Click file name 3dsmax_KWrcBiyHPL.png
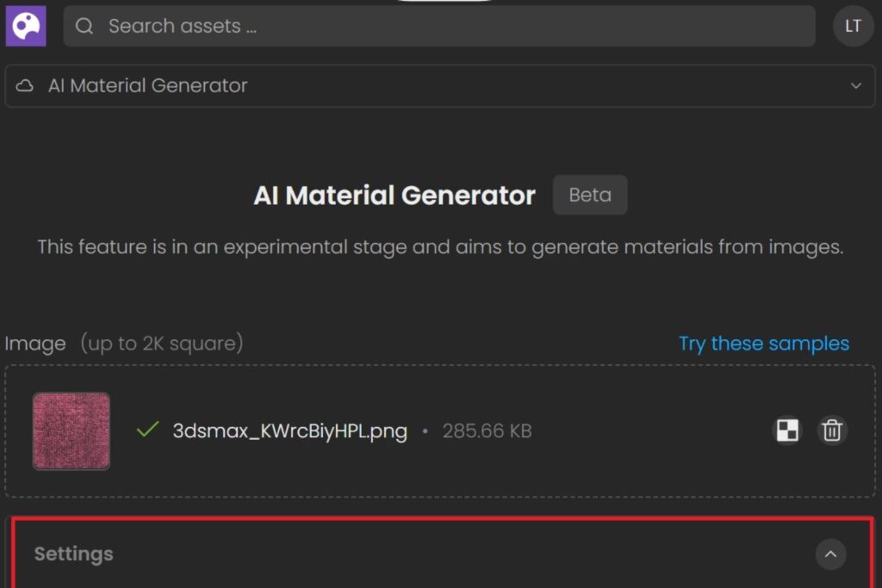 [x=289, y=431]
